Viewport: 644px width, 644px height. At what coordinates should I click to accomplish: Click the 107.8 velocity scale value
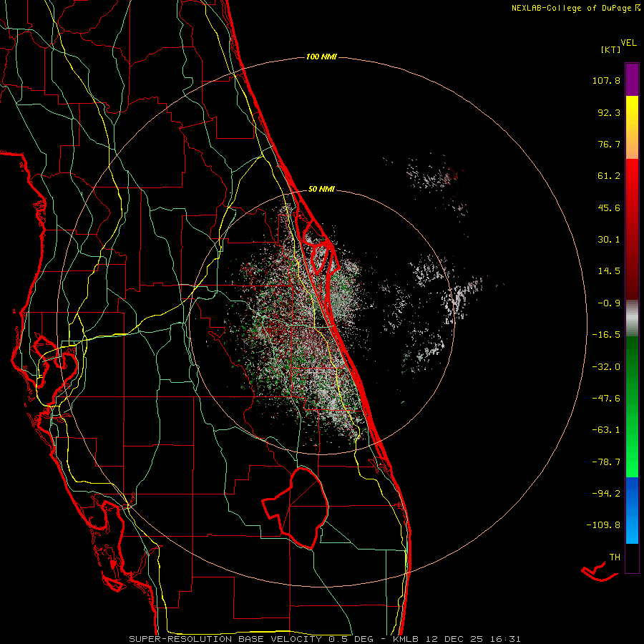(606, 80)
